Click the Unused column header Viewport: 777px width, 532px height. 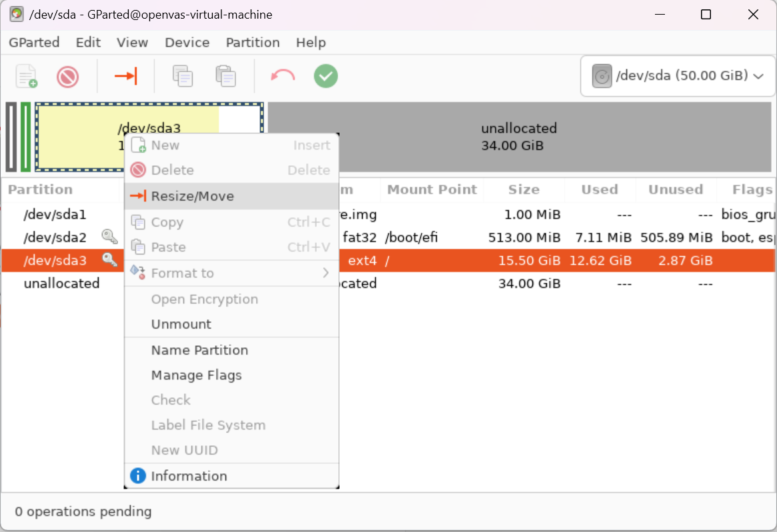pyautogui.click(x=676, y=189)
